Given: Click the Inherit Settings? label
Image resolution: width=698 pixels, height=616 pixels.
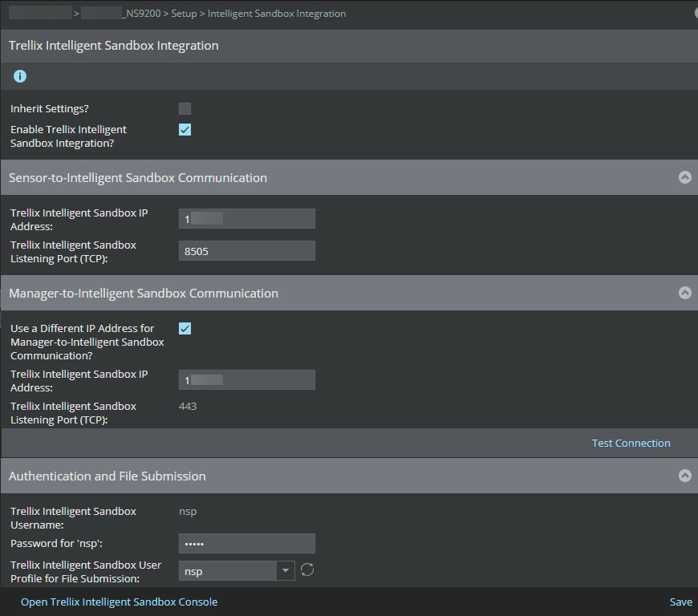Looking at the screenshot, I should (50, 108).
